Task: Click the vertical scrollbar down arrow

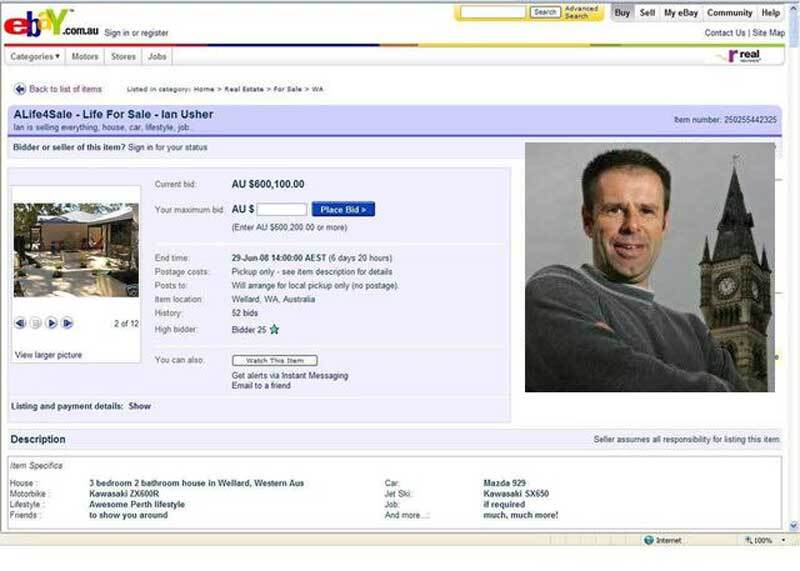Action: pyautogui.click(x=793, y=526)
